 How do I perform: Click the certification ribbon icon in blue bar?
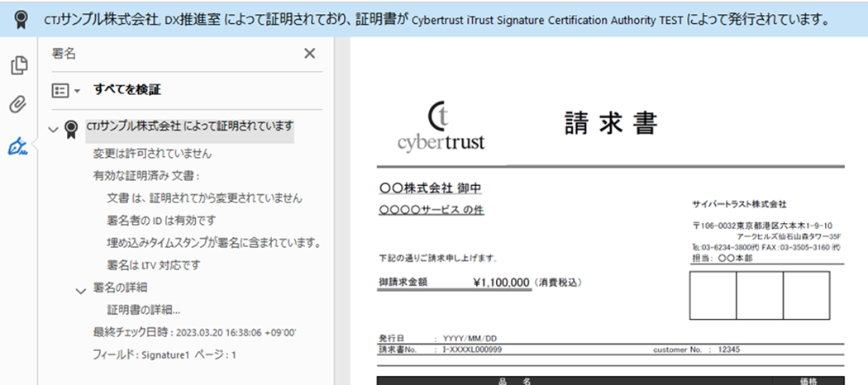click(x=18, y=18)
